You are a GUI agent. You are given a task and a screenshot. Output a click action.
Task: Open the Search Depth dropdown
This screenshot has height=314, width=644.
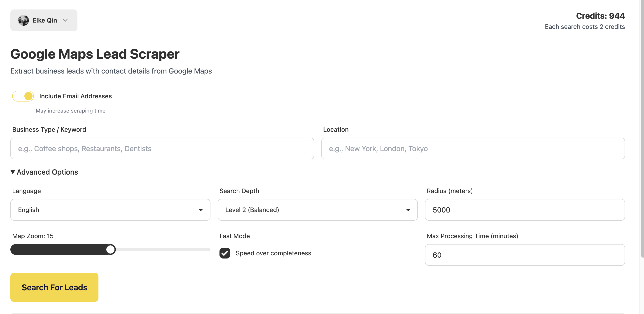317,210
